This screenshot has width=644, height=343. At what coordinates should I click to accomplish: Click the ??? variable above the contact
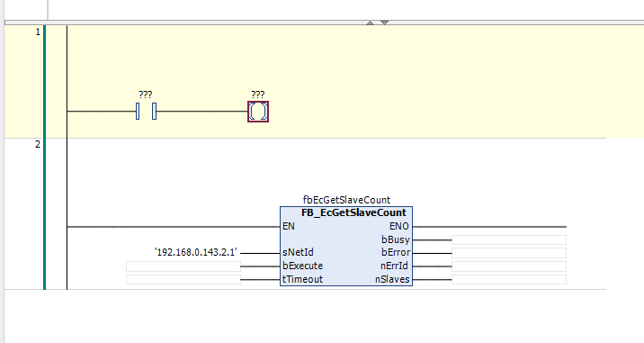tap(146, 95)
